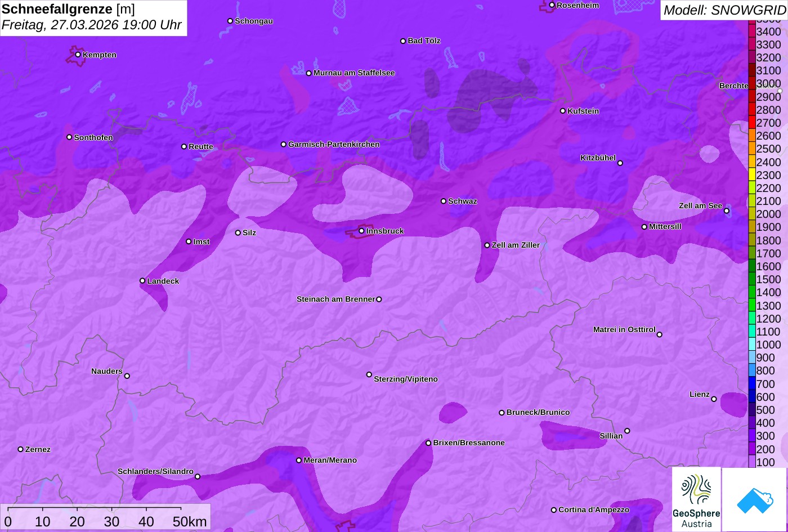
Task: Click the Murnau am Staffelsee label
Action: point(354,73)
